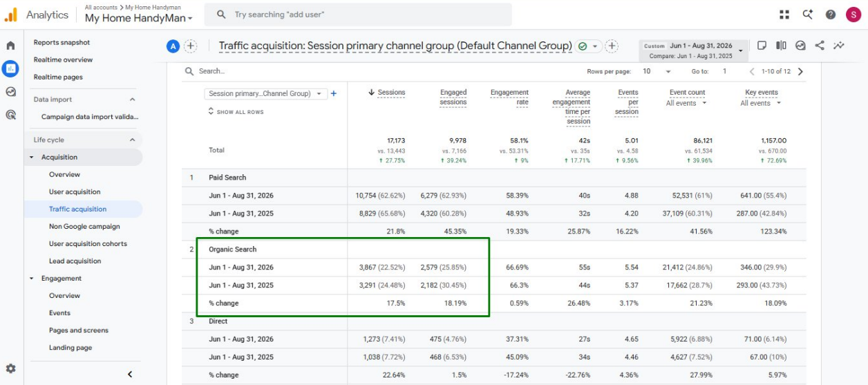
Task: Add a comparison with plus icon near badge A
Action: [191, 46]
